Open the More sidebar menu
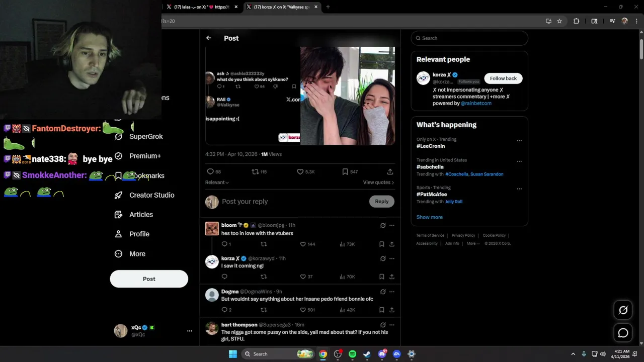 tap(130, 254)
